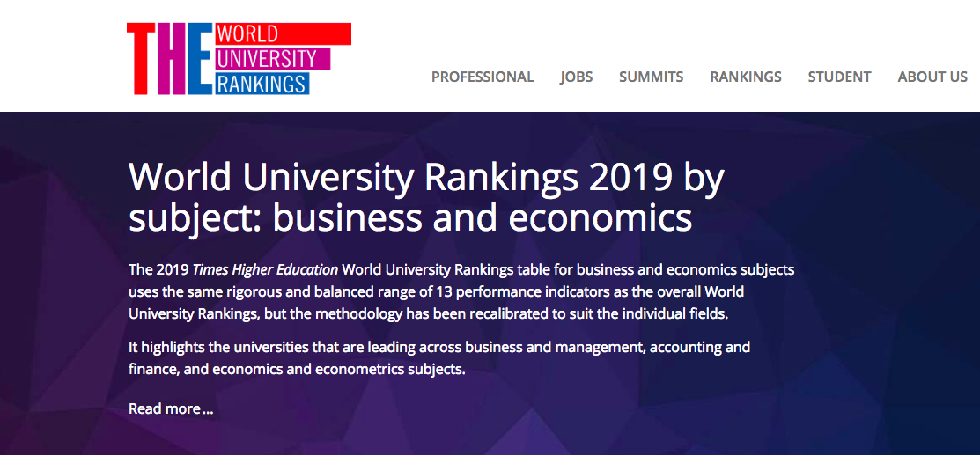Click the red WORLD bar in the logo
This screenshot has height=456, width=980.
(x=282, y=34)
